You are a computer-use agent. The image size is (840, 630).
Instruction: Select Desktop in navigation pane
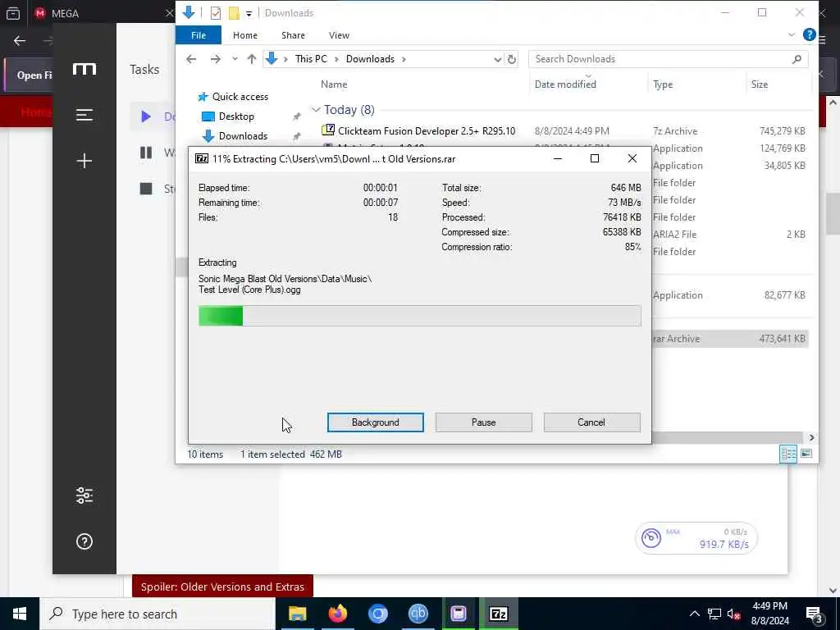point(236,116)
